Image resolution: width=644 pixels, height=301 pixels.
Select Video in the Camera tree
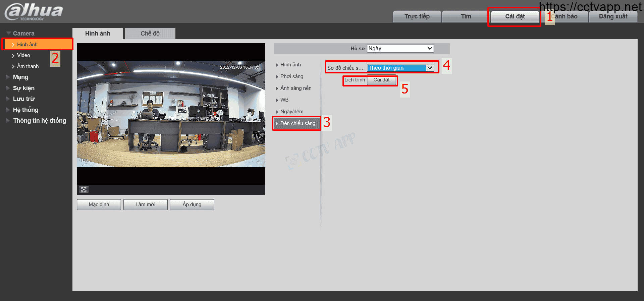coord(23,55)
